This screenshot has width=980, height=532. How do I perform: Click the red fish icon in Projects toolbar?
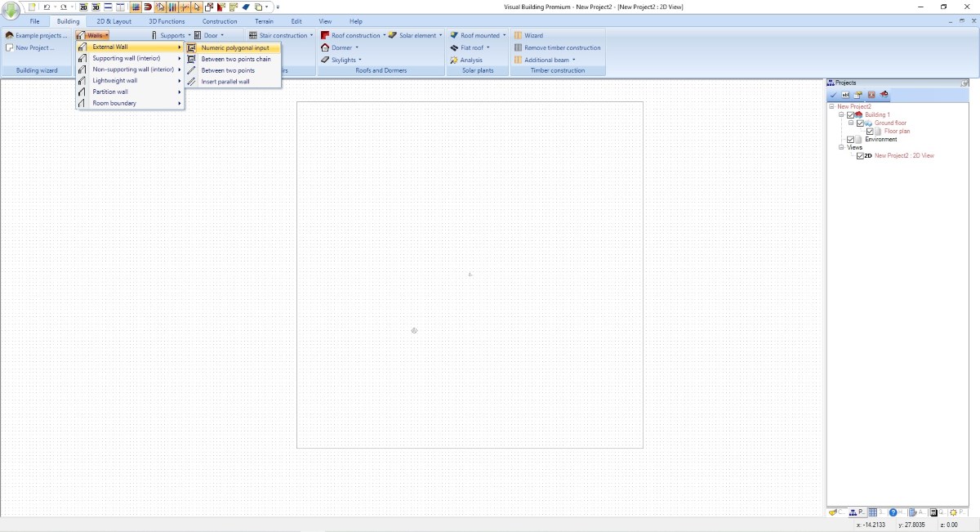tap(884, 96)
